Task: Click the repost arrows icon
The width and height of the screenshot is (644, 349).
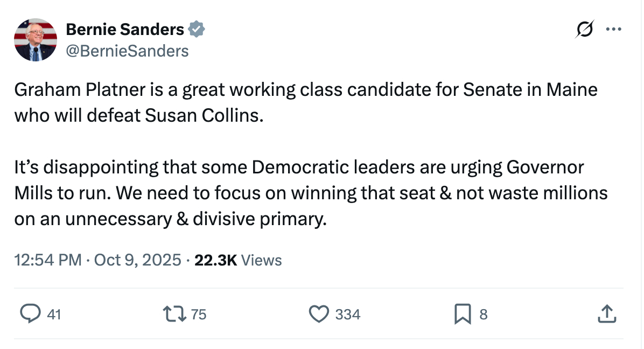Action: click(x=174, y=313)
